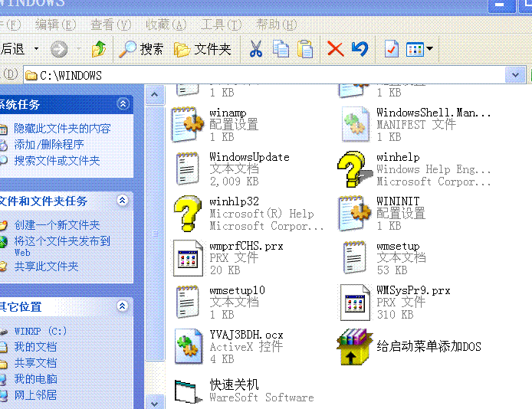
Task: Click the Paste clipboard icon
Action: click(304, 49)
